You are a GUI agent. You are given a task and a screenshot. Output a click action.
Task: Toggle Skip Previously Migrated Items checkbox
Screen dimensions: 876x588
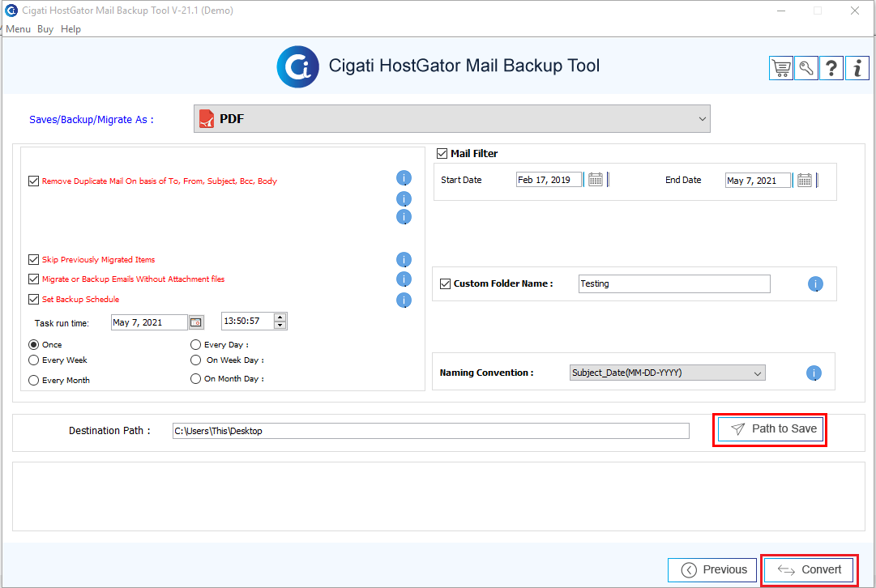(x=33, y=260)
